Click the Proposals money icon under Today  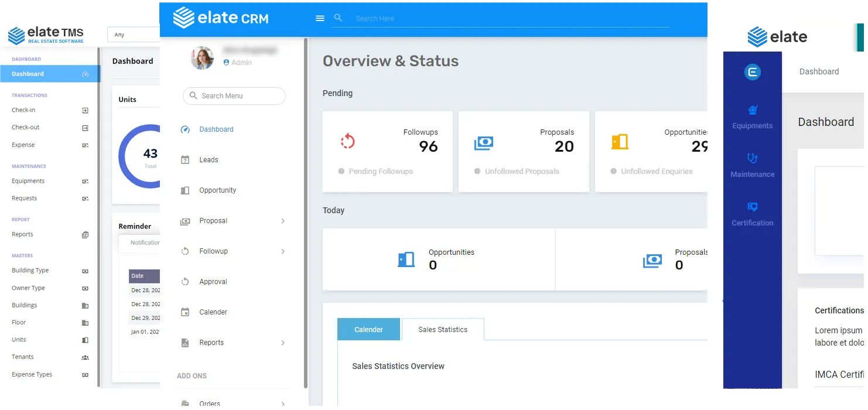[x=652, y=261]
